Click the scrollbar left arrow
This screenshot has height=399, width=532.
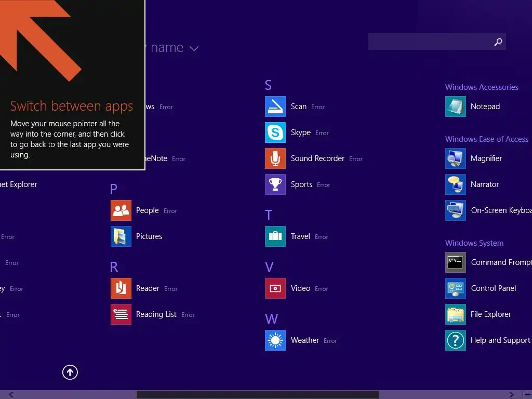tap(11, 395)
